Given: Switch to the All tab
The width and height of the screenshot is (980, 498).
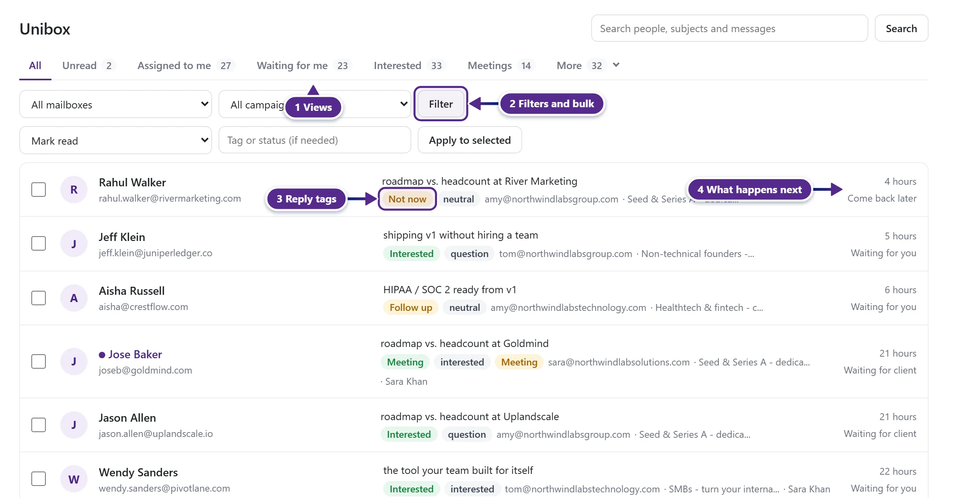Looking at the screenshot, I should click(35, 65).
